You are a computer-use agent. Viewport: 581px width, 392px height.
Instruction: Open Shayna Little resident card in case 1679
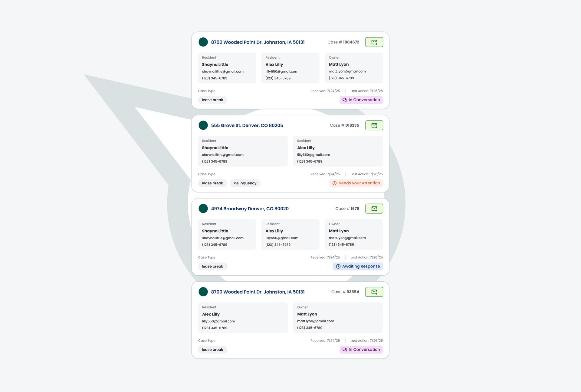click(227, 234)
